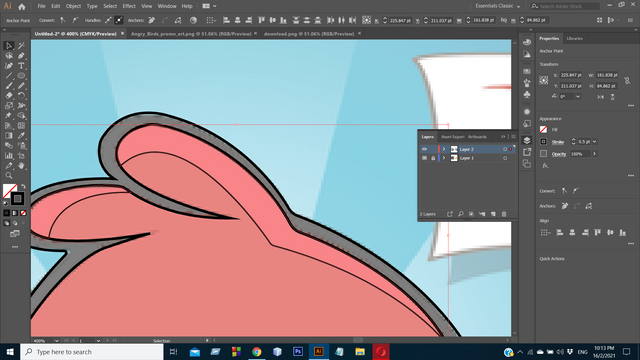Click X position field in Properties
This screenshot has width=640, height=360.
pyautogui.click(x=571, y=75)
